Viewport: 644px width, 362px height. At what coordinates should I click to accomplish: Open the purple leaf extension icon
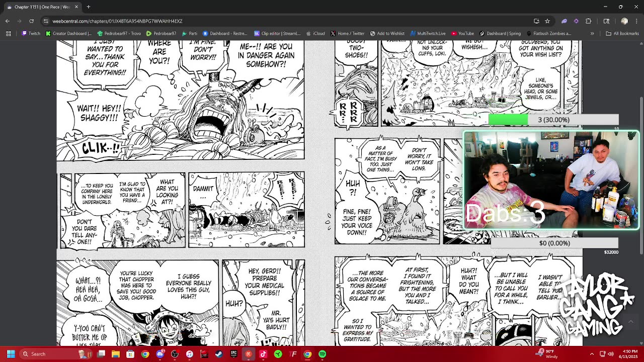564,21
